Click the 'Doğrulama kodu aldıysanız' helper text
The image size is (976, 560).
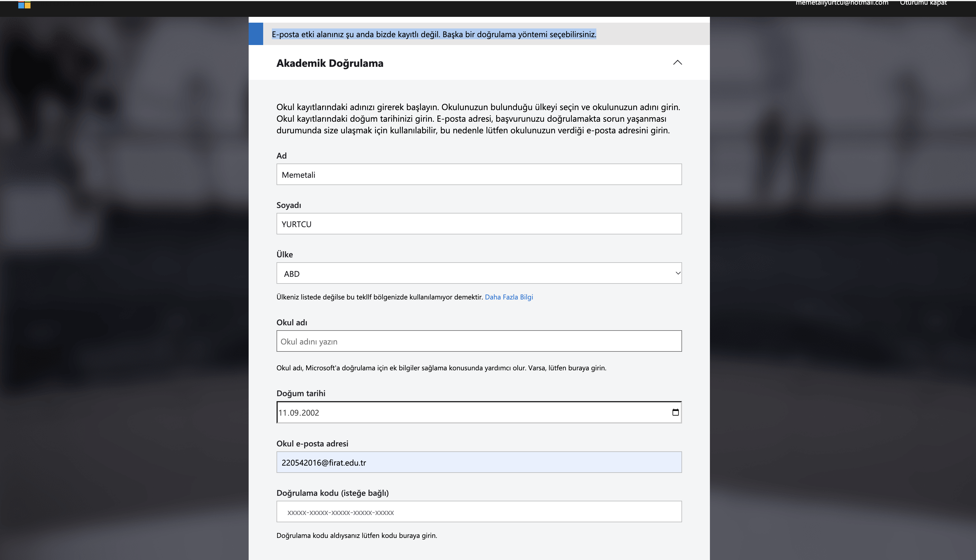click(356, 535)
